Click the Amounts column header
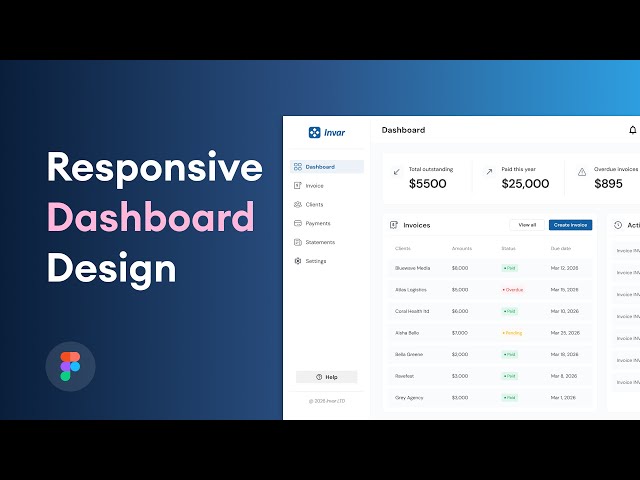This screenshot has height=480, width=640. click(462, 248)
